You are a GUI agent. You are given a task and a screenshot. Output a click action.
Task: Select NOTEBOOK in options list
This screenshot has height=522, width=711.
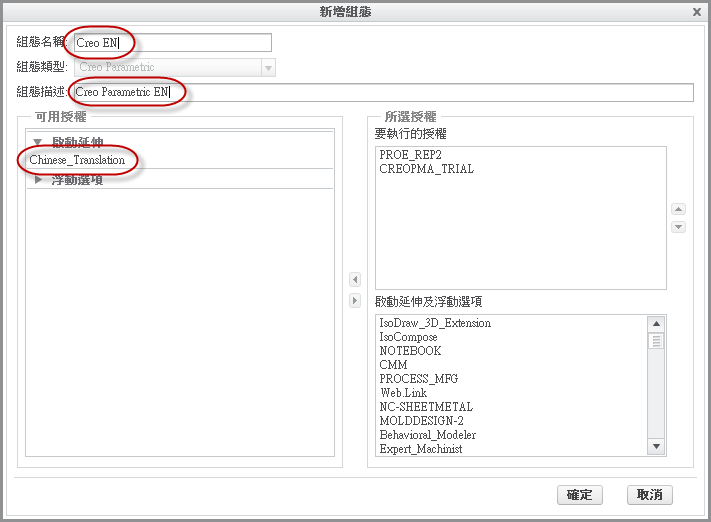tap(410, 351)
